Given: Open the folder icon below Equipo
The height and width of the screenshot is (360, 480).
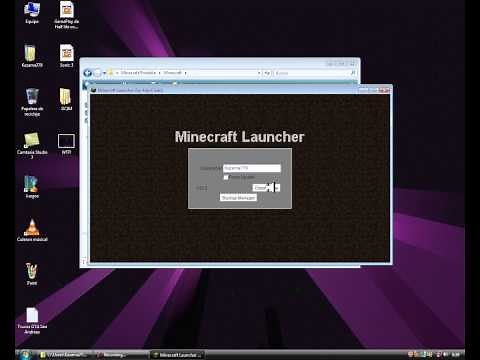Looking at the screenshot, I should (x=31, y=56).
